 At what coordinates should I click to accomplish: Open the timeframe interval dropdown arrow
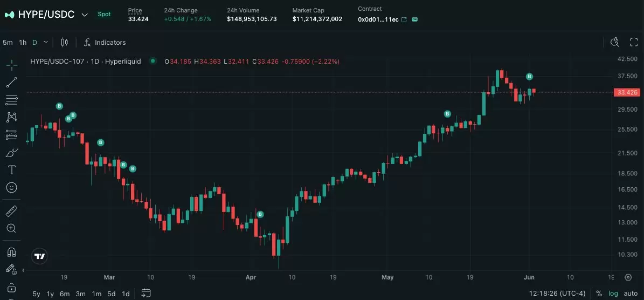(46, 42)
